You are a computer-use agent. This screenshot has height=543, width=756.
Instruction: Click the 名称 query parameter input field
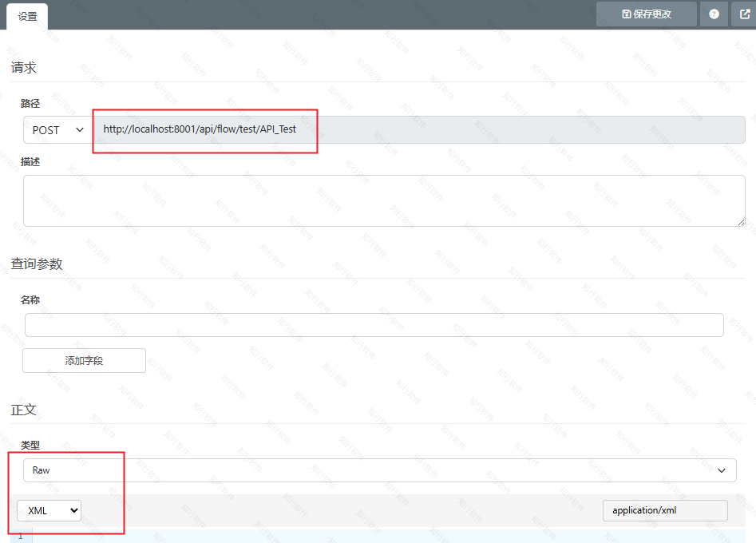click(374, 325)
